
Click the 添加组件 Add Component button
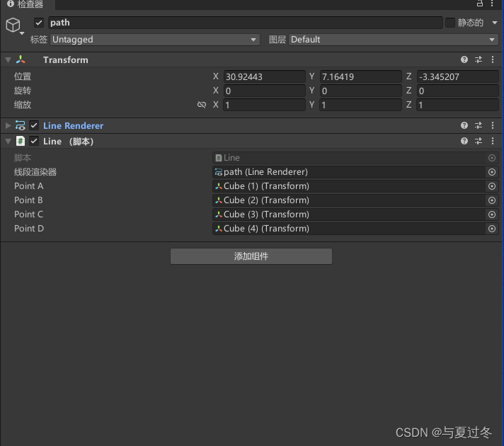click(251, 256)
